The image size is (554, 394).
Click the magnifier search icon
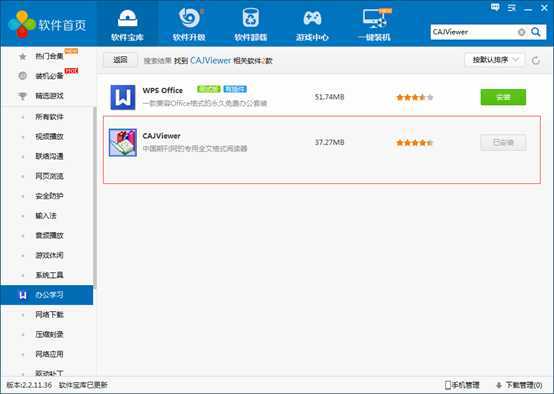pos(536,32)
